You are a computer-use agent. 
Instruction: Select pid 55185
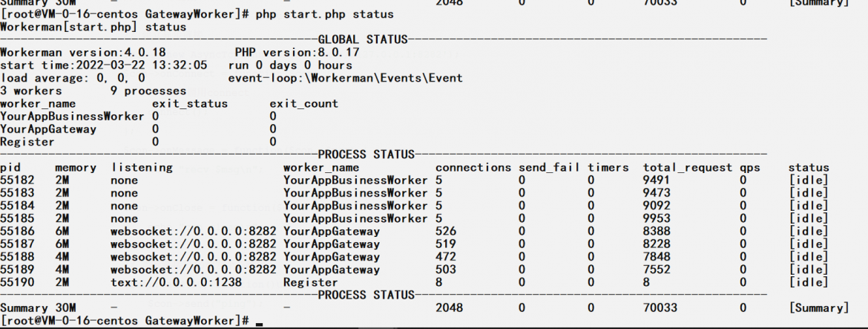[x=17, y=218]
